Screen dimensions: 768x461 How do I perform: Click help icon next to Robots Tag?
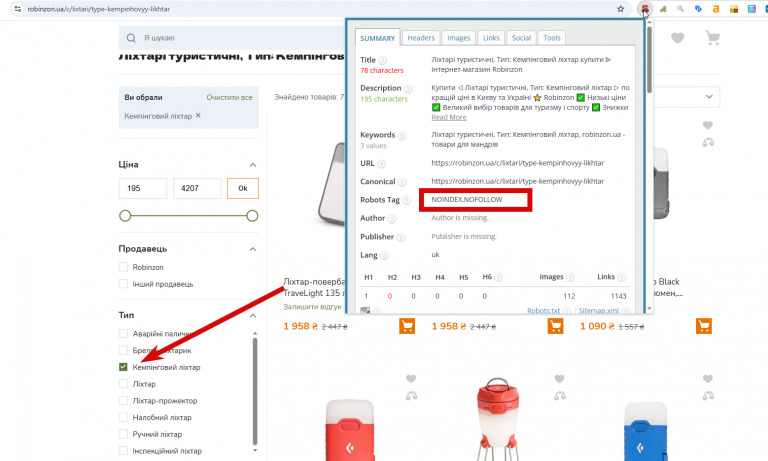(x=406, y=200)
